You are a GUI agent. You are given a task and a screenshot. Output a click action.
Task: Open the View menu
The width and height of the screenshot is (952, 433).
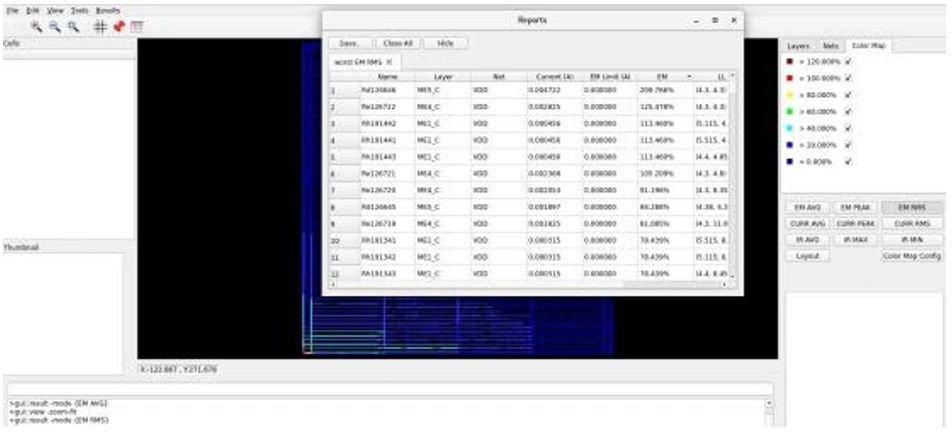pos(55,11)
